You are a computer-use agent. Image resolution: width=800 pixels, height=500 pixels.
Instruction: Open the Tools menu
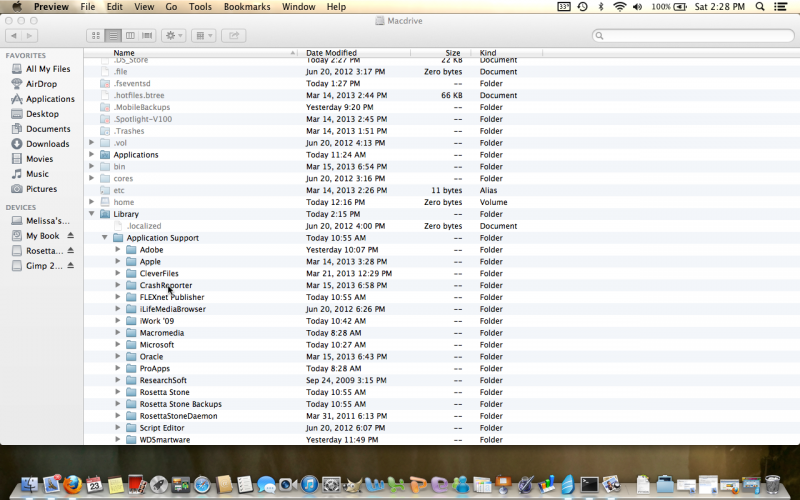pyautogui.click(x=200, y=7)
